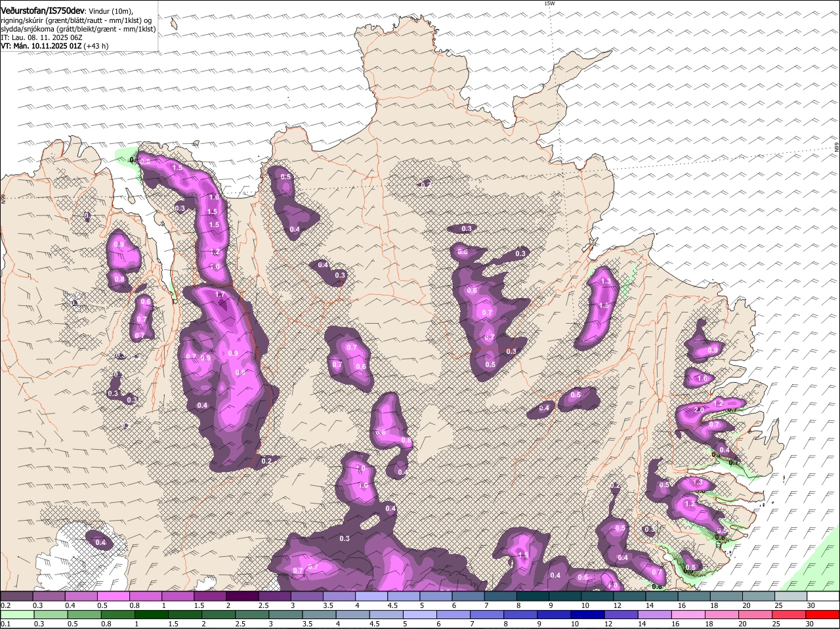The width and height of the screenshot is (840, 629).
Task: Click the Veðurstofan/IS750dev title text
Action: point(42,10)
